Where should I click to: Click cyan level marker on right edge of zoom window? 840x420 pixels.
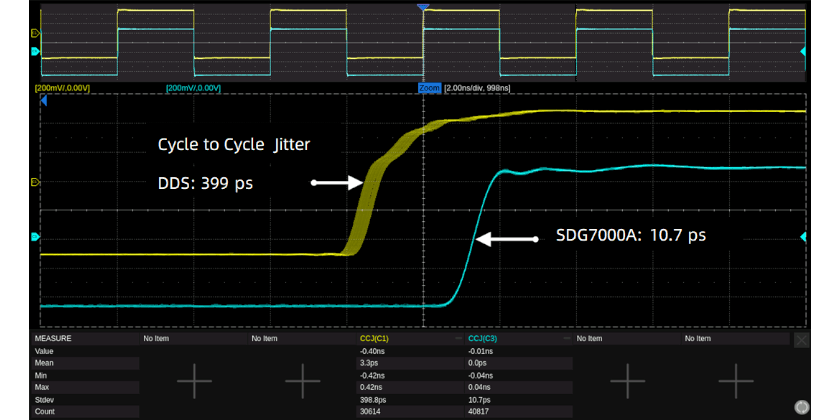804,237
